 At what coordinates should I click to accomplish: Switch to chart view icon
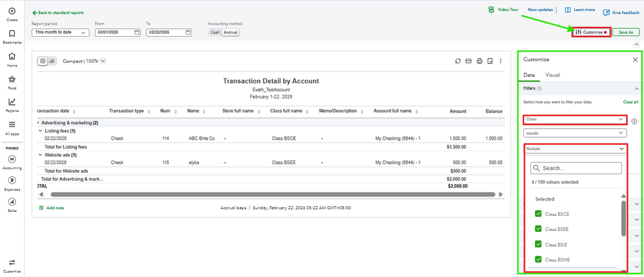coord(52,61)
